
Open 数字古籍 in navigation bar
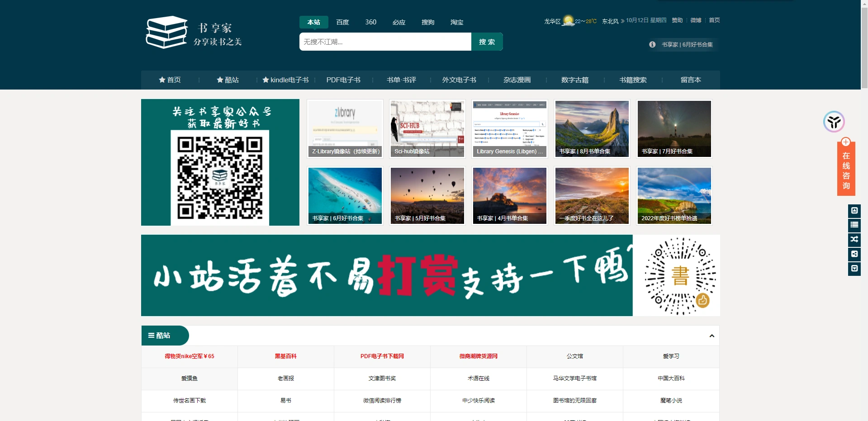pyautogui.click(x=575, y=80)
